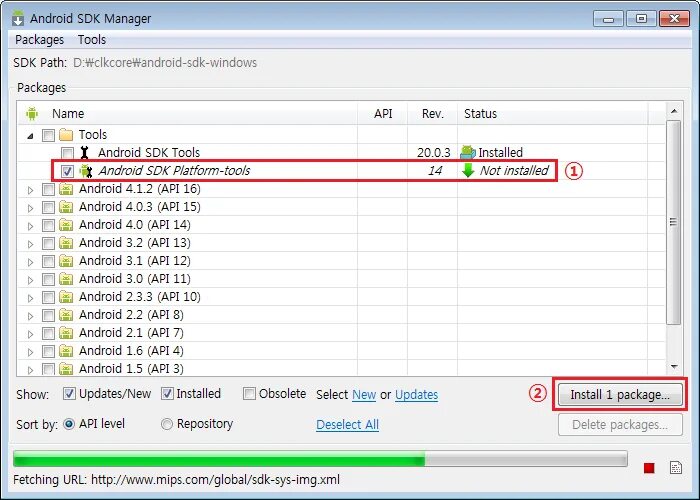The width and height of the screenshot is (700, 500).
Task: Click the New selection link
Action: pyautogui.click(x=364, y=395)
